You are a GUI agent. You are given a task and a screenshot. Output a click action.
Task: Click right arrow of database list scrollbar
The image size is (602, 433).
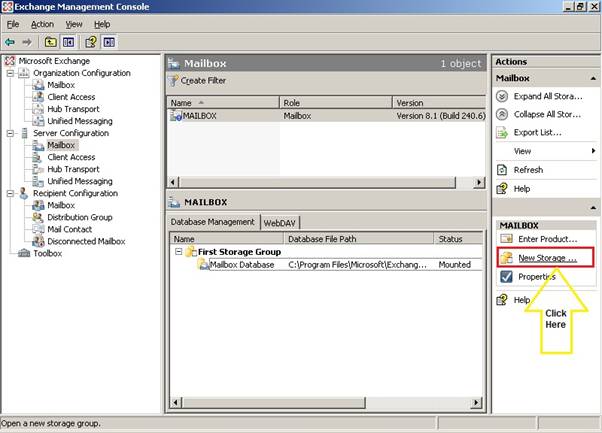pos(476,403)
